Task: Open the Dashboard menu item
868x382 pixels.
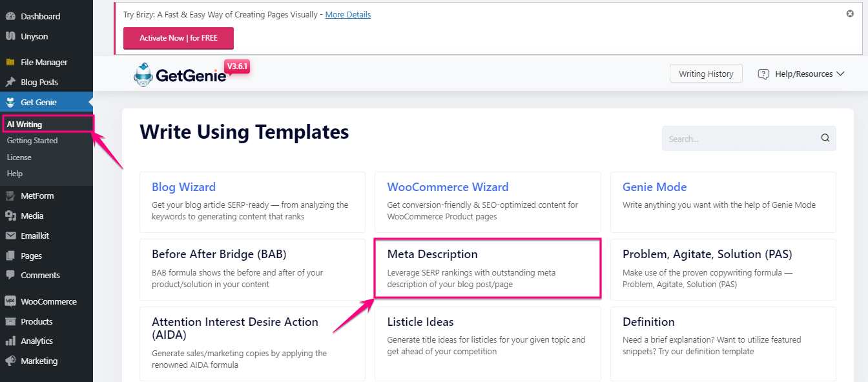Action: [40, 16]
